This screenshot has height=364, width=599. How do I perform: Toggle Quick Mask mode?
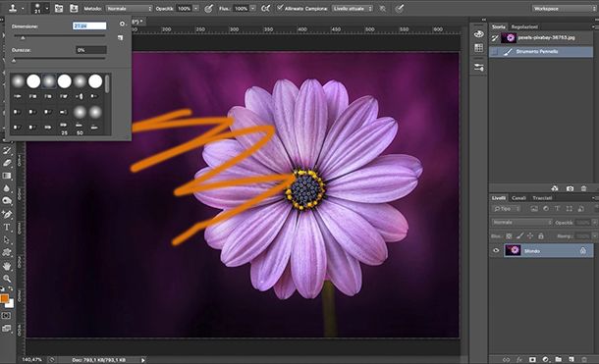[7, 316]
